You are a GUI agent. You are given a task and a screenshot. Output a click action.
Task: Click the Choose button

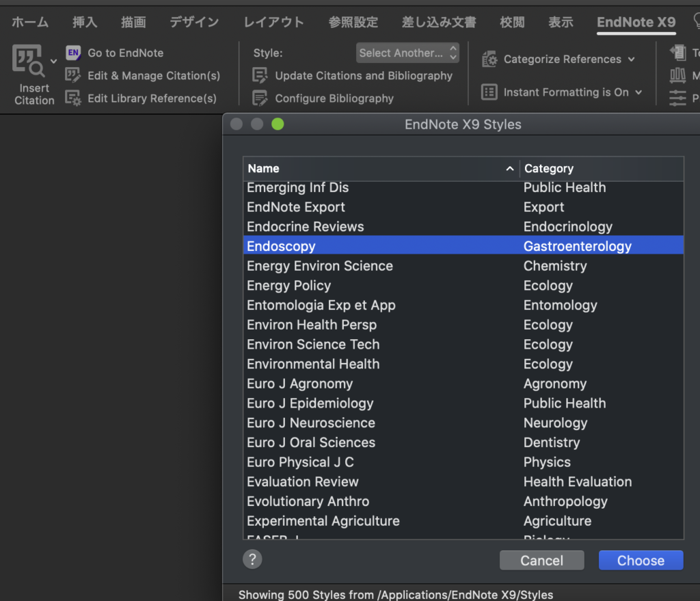point(641,561)
